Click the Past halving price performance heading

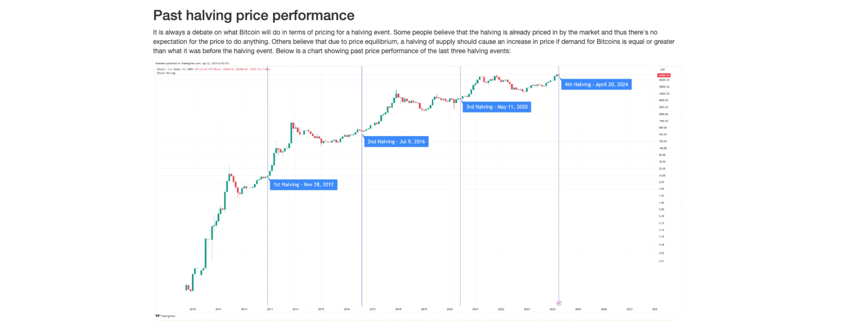tap(254, 16)
